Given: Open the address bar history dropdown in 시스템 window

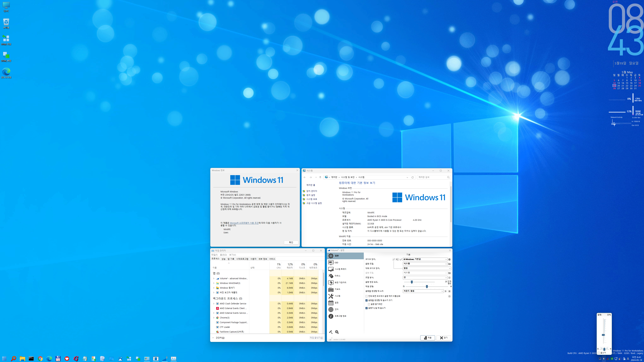Looking at the screenshot, I should pos(407,177).
